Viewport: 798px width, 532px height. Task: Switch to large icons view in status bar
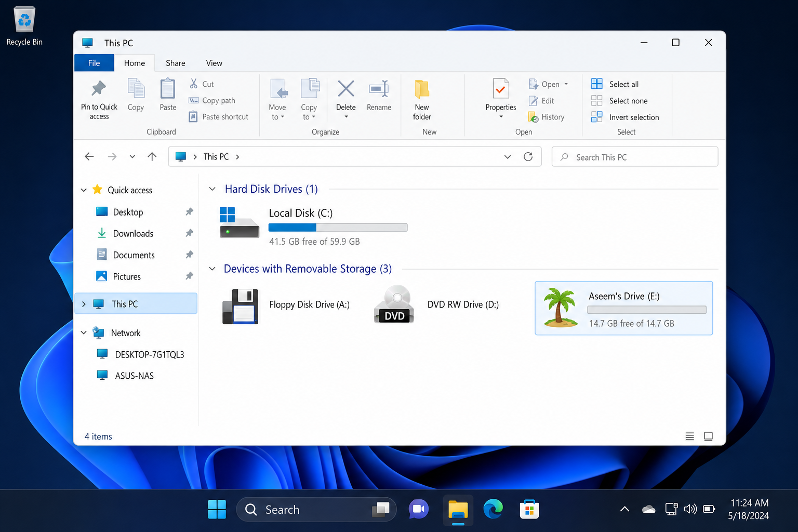coord(708,436)
